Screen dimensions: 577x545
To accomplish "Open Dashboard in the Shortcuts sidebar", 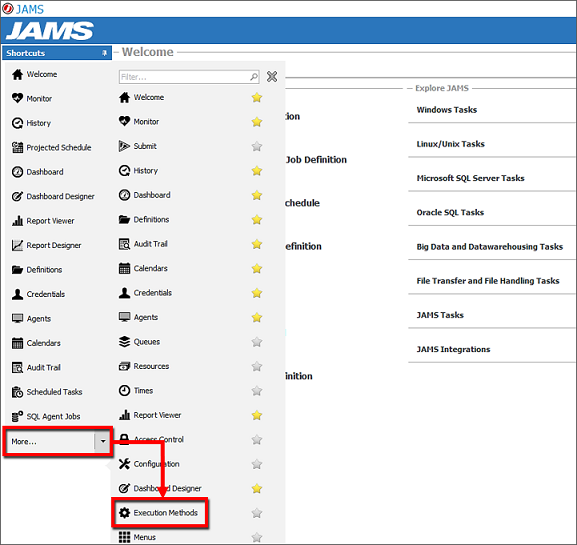I will click(38, 172).
